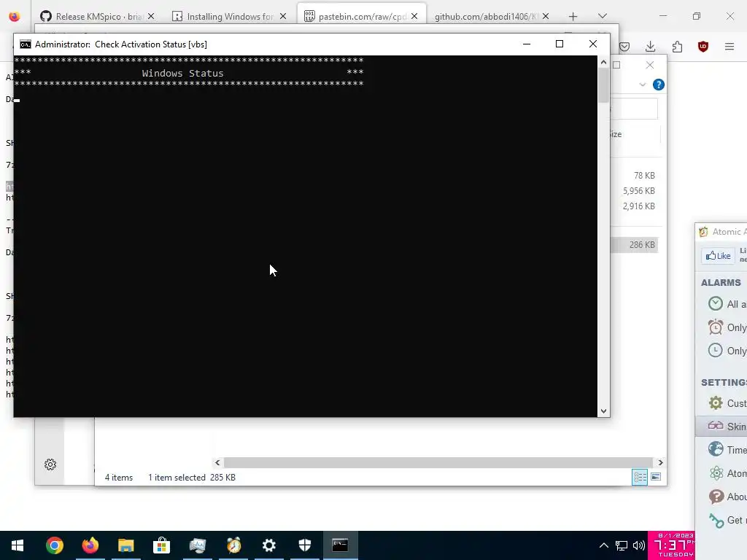Click Explorer horizontal scrollbar left arrow

tap(217, 462)
